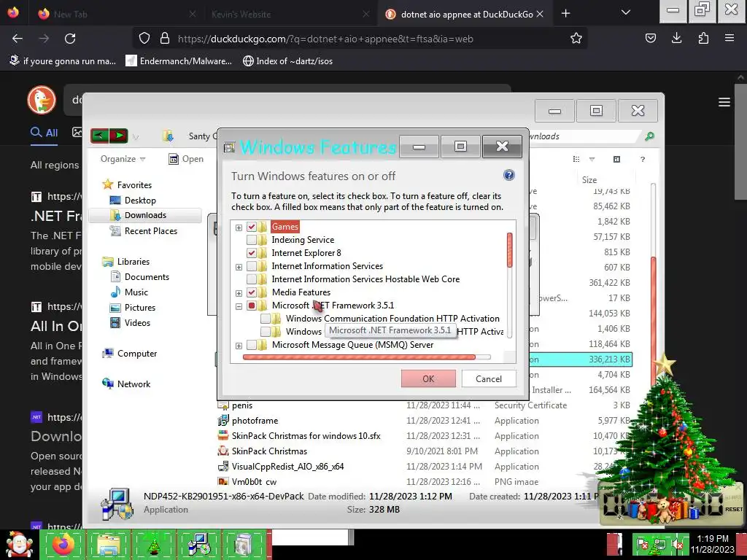Toggle Internet Information Services checkbox
Screen dimensions: 747x560
pyautogui.click(x=252, y=266)
